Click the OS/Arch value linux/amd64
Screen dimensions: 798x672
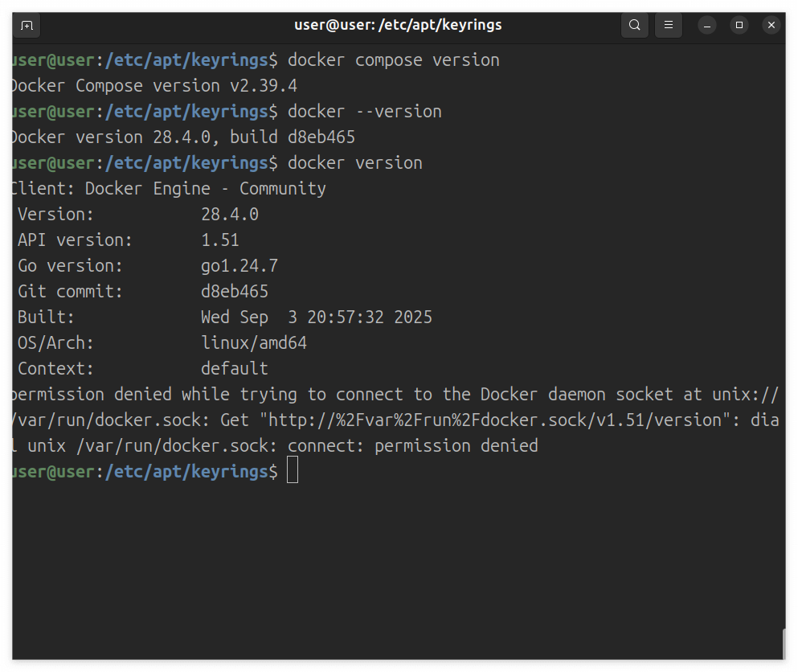pyautogui.click(x=254, y=342)
